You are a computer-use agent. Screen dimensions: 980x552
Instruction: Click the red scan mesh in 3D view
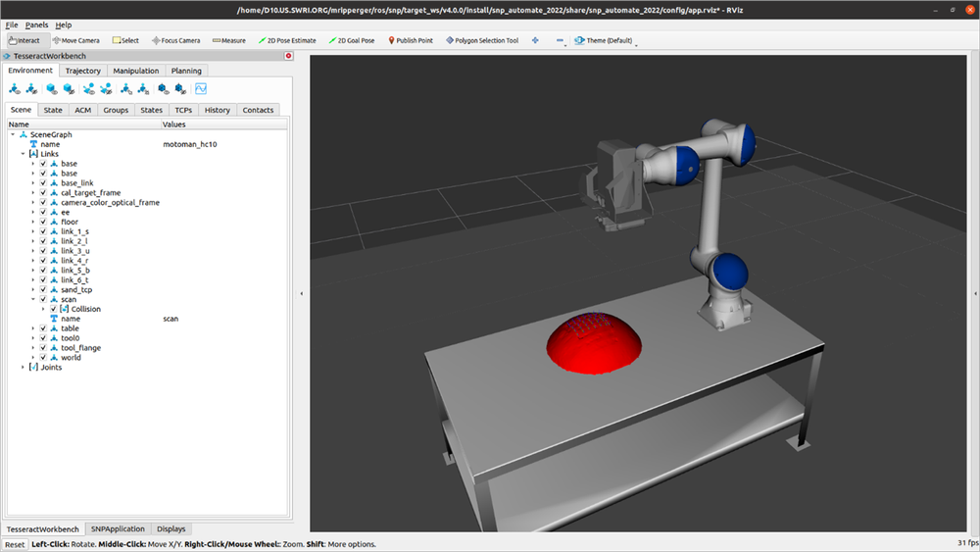pyautogui.click(x=593, y=344)
